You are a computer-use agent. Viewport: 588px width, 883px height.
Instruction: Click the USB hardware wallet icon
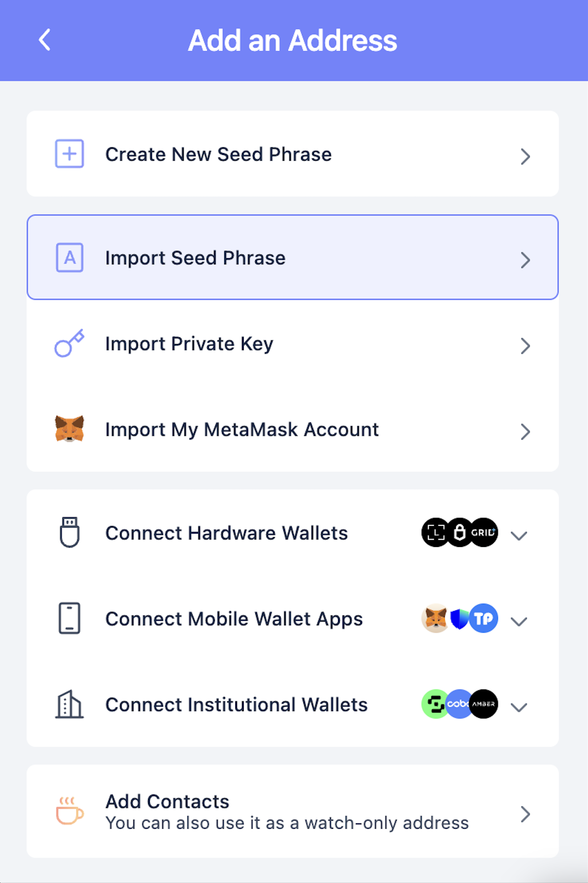(69, 532)
